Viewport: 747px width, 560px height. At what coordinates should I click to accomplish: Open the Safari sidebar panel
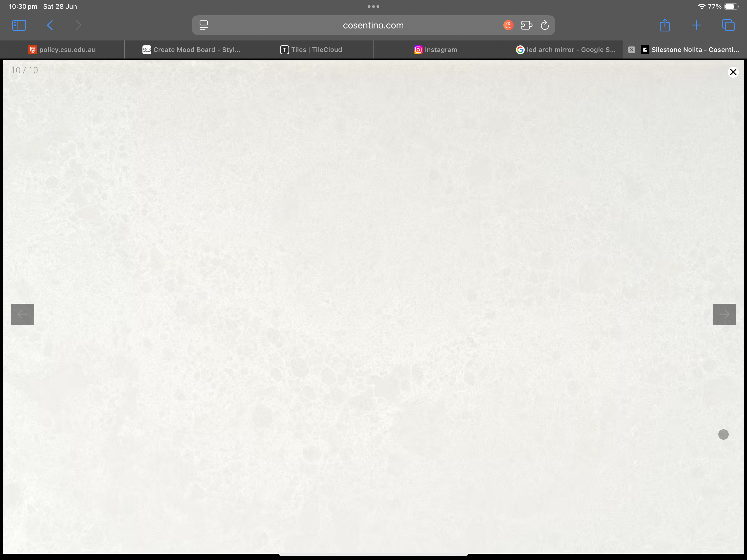coord(19,25)
